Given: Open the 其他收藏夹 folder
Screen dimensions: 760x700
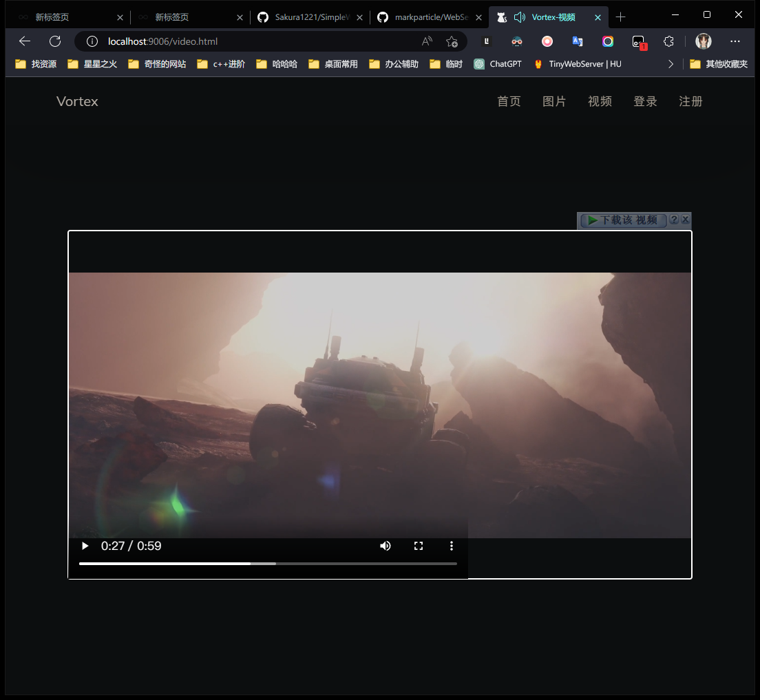Looking at the screenshot, I should click(719, 64).
